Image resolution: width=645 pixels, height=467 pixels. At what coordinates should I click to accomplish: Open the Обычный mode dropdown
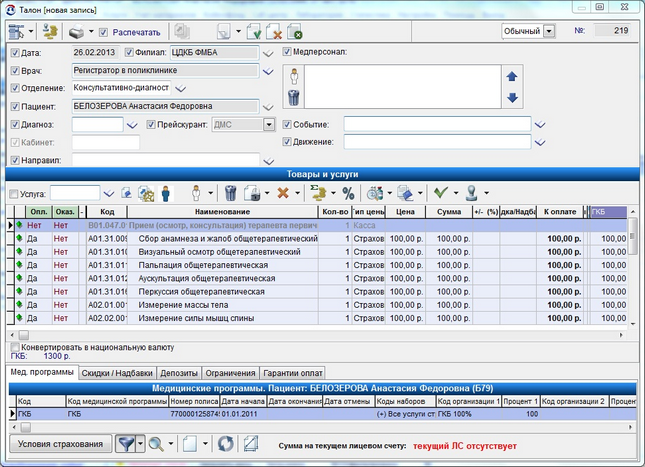pos(549,31)
